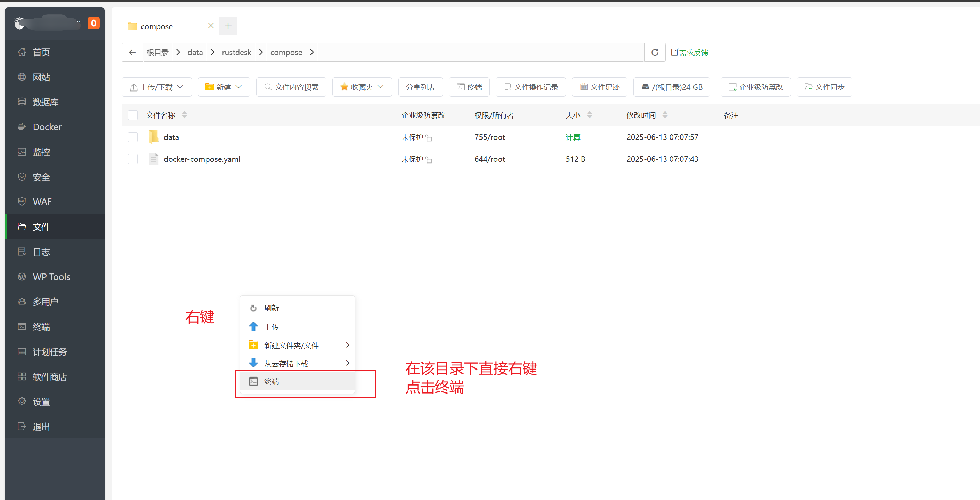Click the lock icon for docker-compose.yaml protection
This screenshot has height=500, width=980.
click(x=429, y=160)
